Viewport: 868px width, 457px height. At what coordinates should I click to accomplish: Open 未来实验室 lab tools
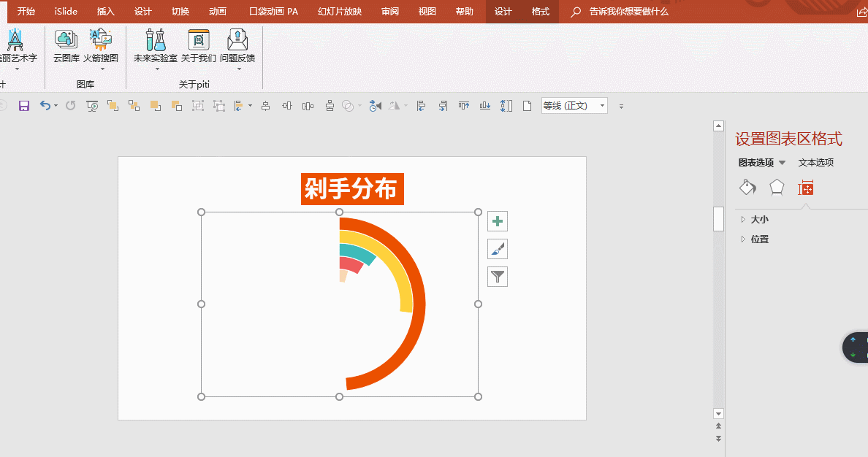pos(156,46)
